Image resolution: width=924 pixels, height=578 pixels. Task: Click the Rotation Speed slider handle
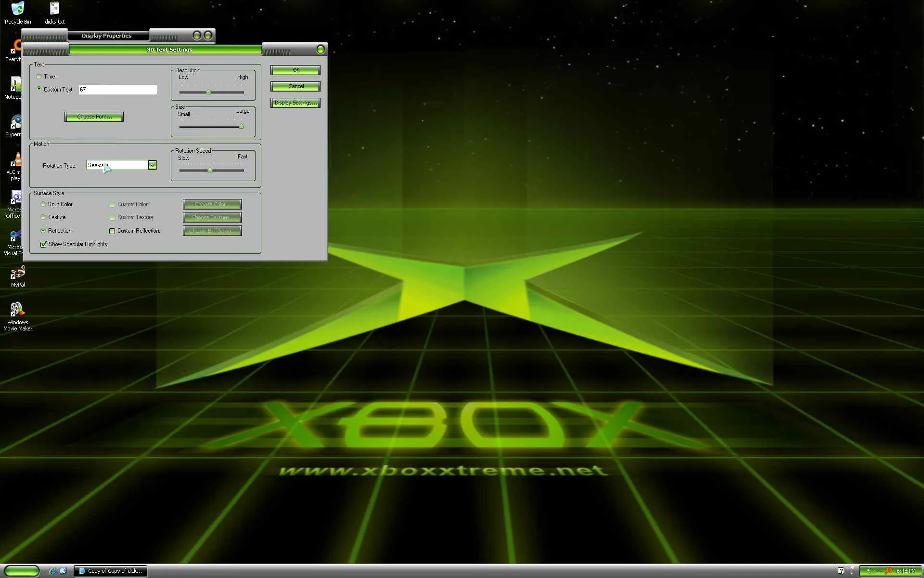click(210, 170)
